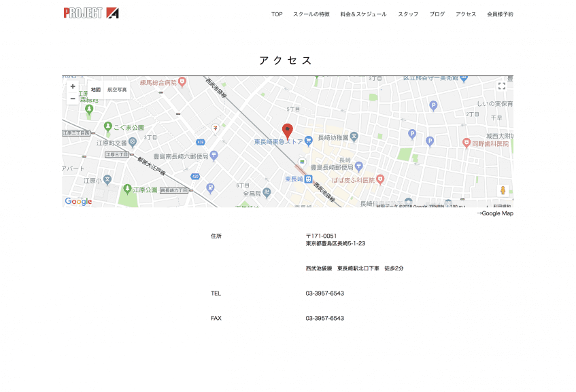The height and width of the screenshot is (392, 576).
Task: Open 料金＆スケジュール menu item
Action: (x=363, y=14)
